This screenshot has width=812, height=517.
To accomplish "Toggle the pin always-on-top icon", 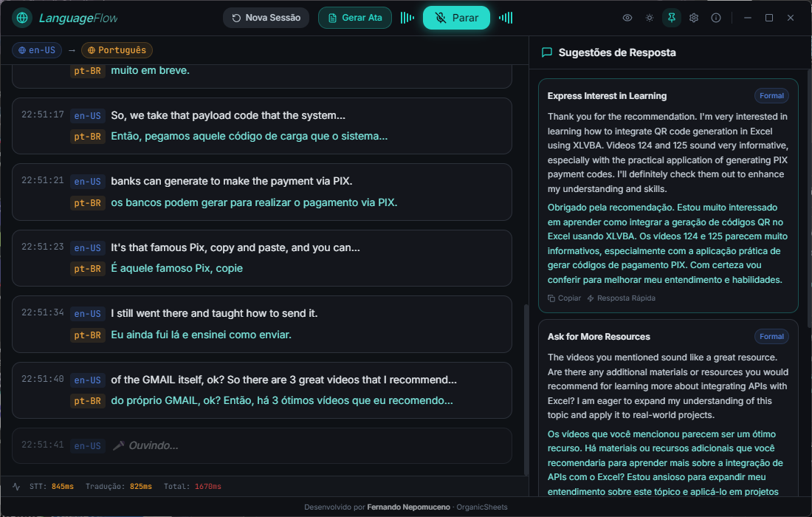I will (x=672, y=18).
